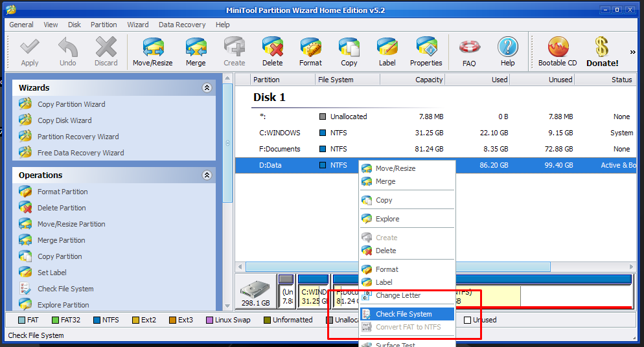Open the Partition menu
Viewport: 644px width, 347px height.
104,25
